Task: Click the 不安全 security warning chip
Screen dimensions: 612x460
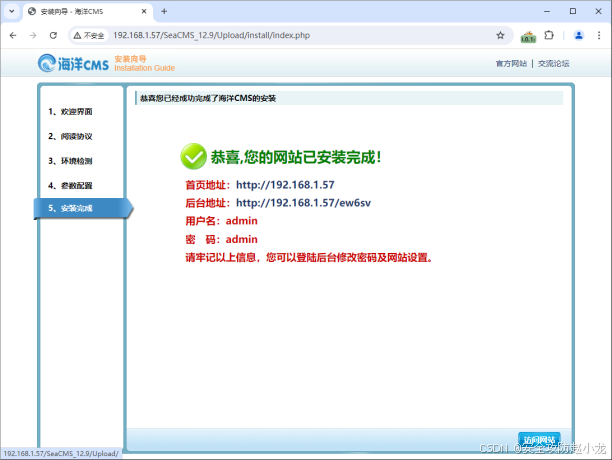Action: 89,36
